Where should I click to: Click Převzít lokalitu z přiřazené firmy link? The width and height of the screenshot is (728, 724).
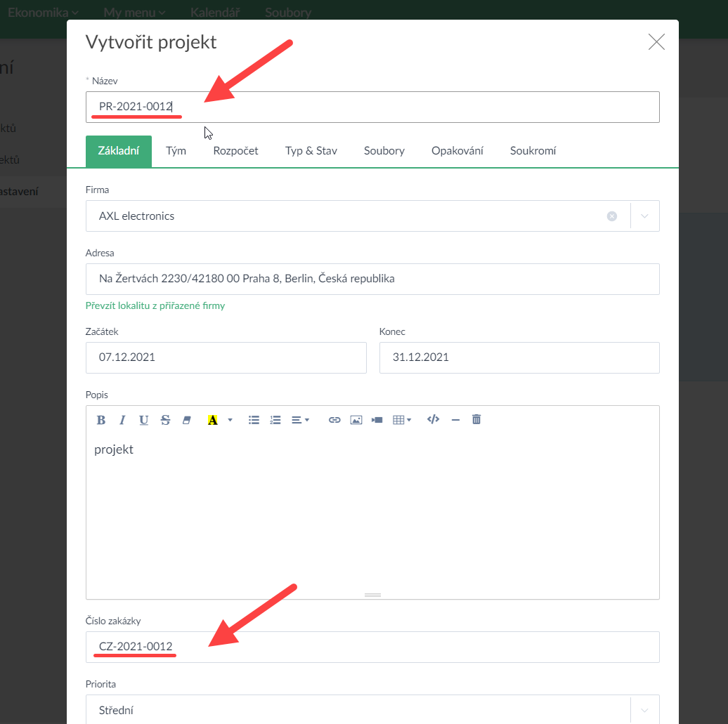(x=155, y=306)
